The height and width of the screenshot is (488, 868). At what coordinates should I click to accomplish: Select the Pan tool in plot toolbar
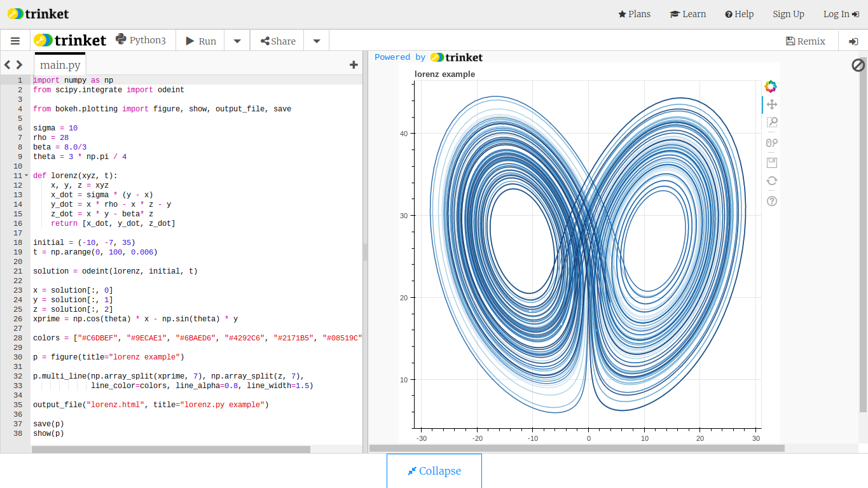coord(772,104)
